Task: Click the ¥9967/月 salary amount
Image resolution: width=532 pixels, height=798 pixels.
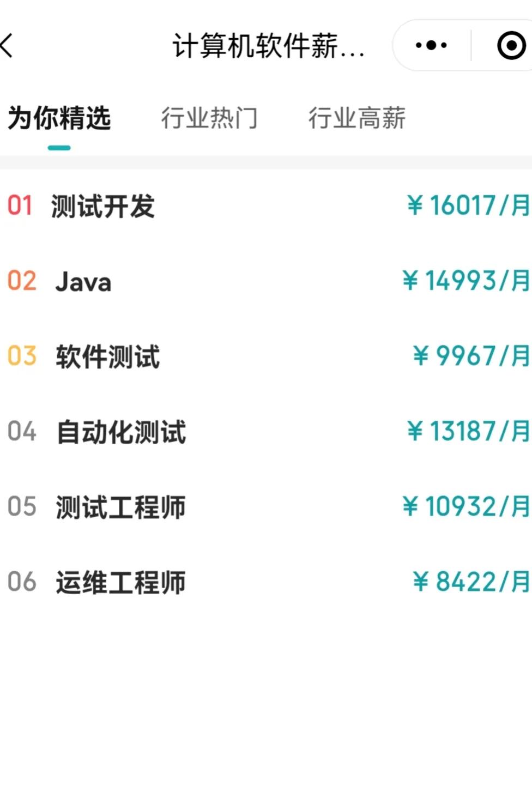Action: pos(471,356)
